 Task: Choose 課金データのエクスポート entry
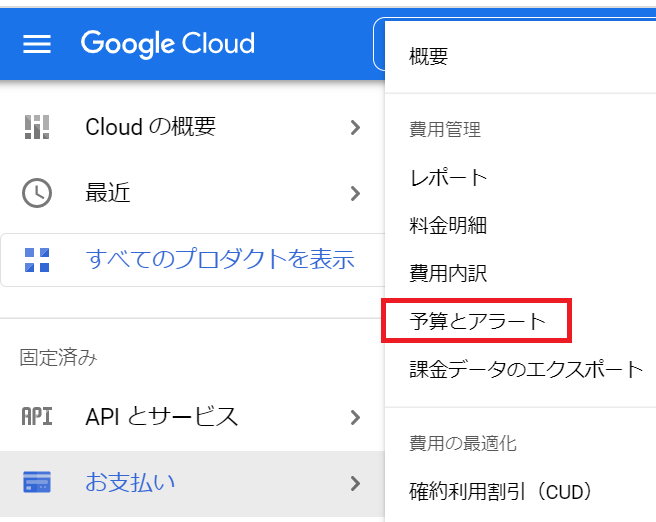(526, 369)
